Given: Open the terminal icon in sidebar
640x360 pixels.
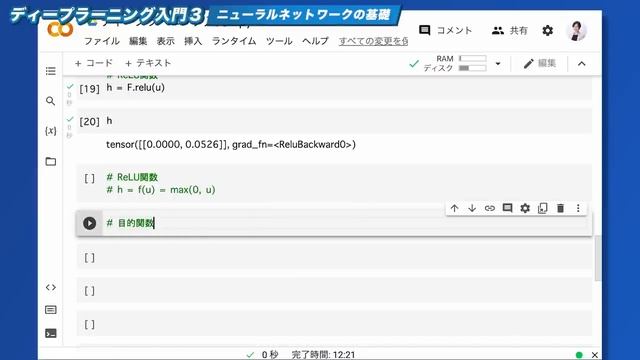Looking at the screenshot, I should click(x=51, y=333).
